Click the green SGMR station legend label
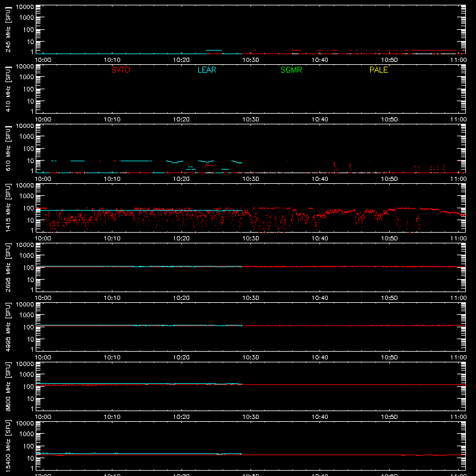476x476 pixels. [x=291, y=70]
